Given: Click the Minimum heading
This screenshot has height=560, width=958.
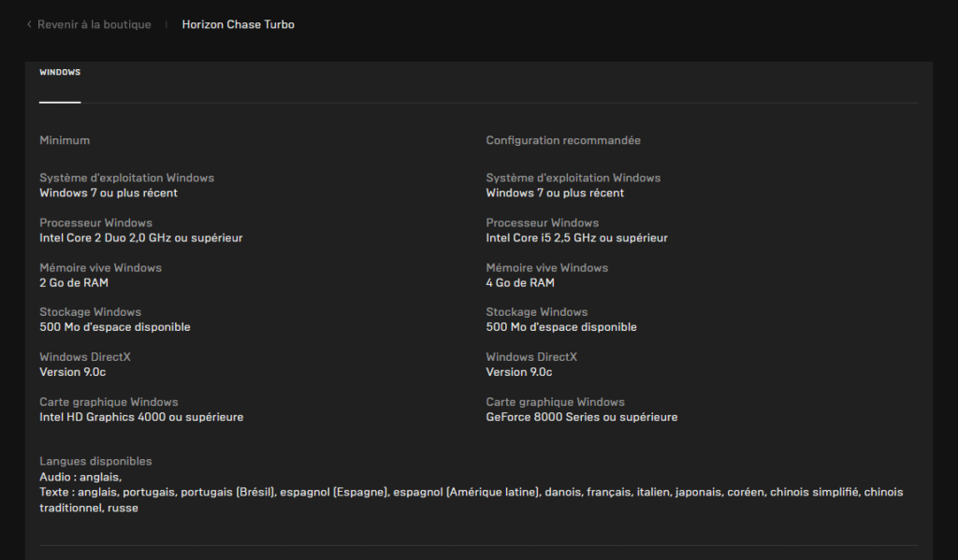Looking at the screenshot, I should pyautogui.click(x=65, y=140).
